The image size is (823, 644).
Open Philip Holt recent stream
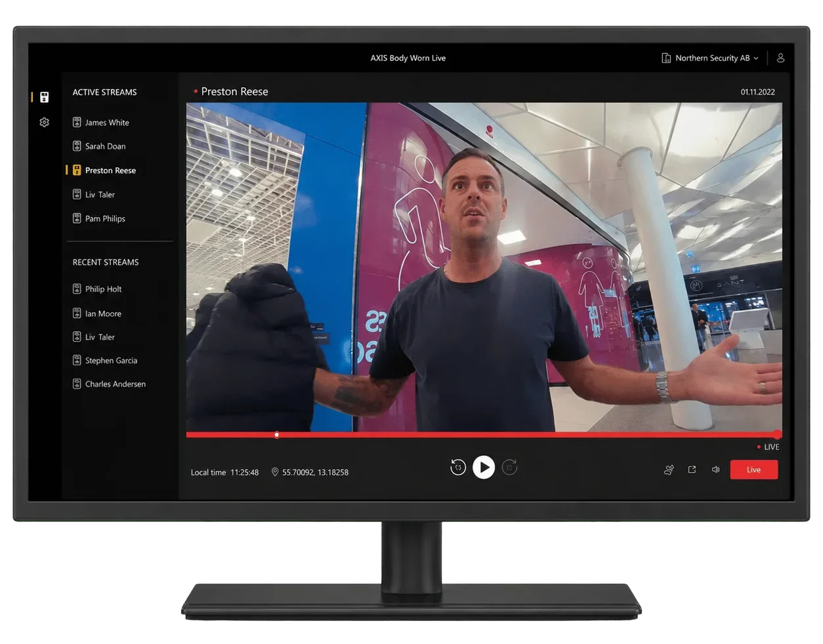103,289
